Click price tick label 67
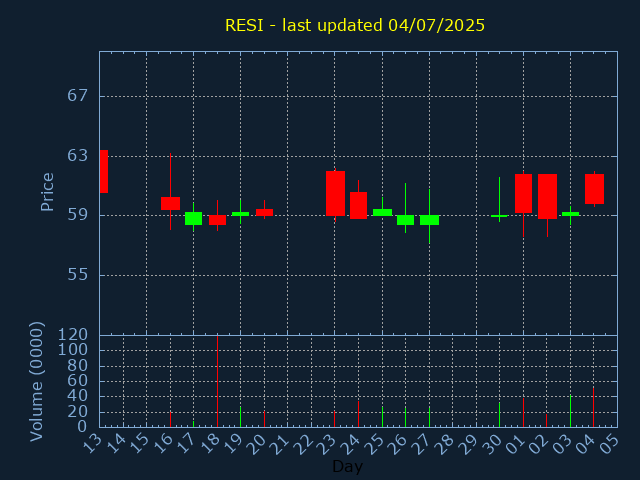This screenshot has width=640, height=480. (78, 96)
